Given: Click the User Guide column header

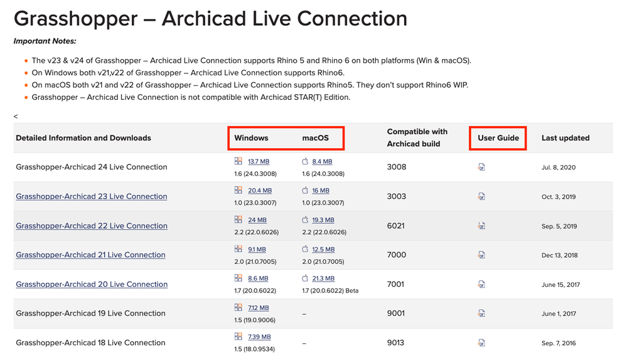Looking at the screenshot, I should [498, 138].
